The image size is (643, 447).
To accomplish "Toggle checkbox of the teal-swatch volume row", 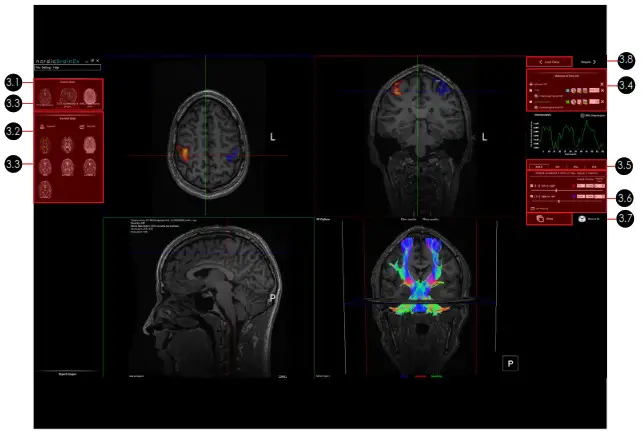I will tap(531, 90).
